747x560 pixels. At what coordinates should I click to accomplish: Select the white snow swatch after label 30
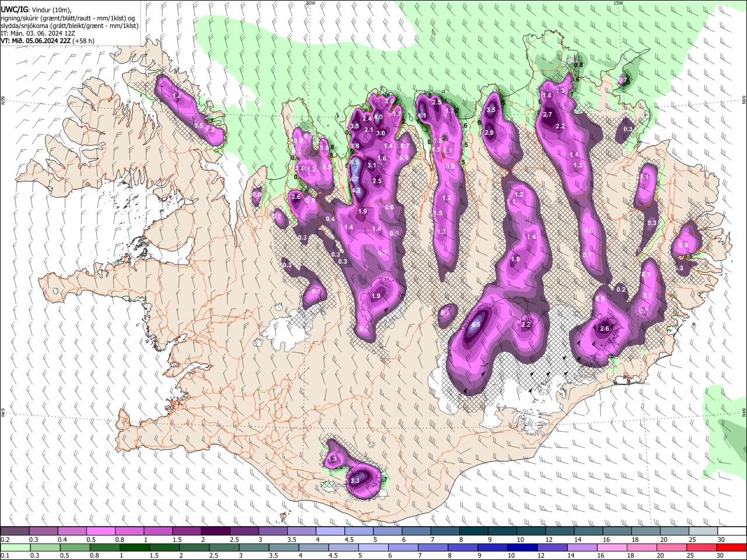click(x=732, y=531)
